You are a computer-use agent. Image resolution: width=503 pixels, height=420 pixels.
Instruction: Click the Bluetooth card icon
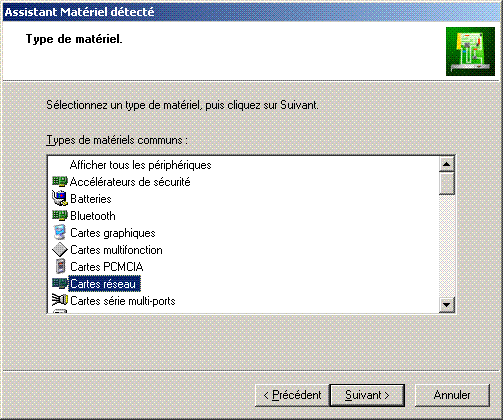(x=60, y=216)
